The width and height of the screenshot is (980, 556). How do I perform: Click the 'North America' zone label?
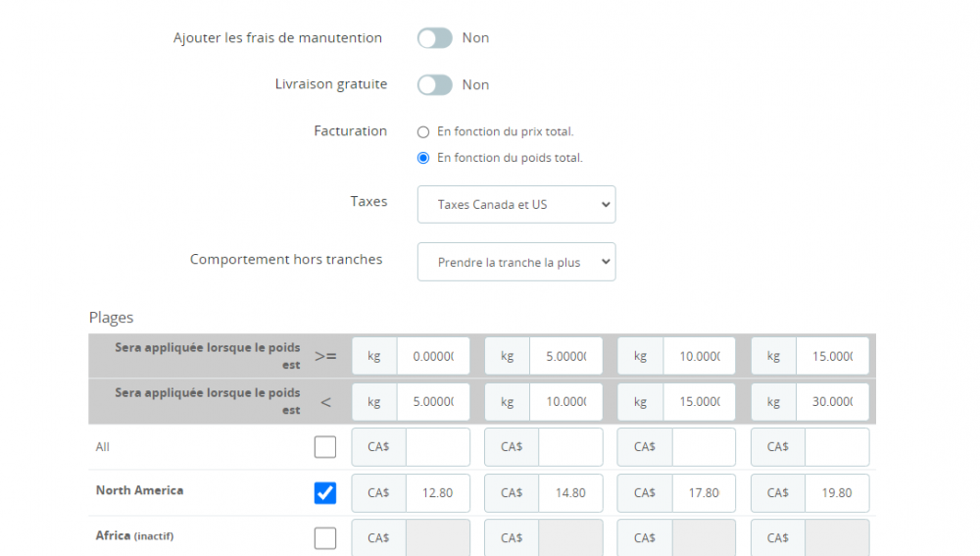coord(139,490)
